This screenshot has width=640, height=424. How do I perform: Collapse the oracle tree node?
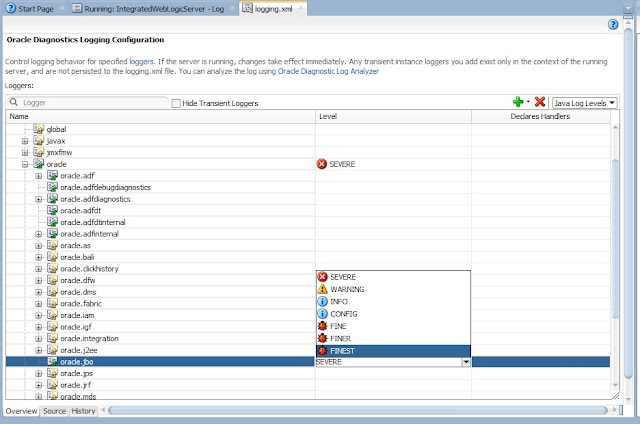pyautogui.click(x=25, y=164)
